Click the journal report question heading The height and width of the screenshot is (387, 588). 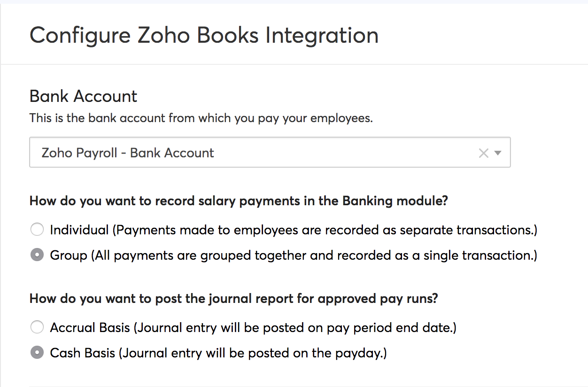(233, 298)
